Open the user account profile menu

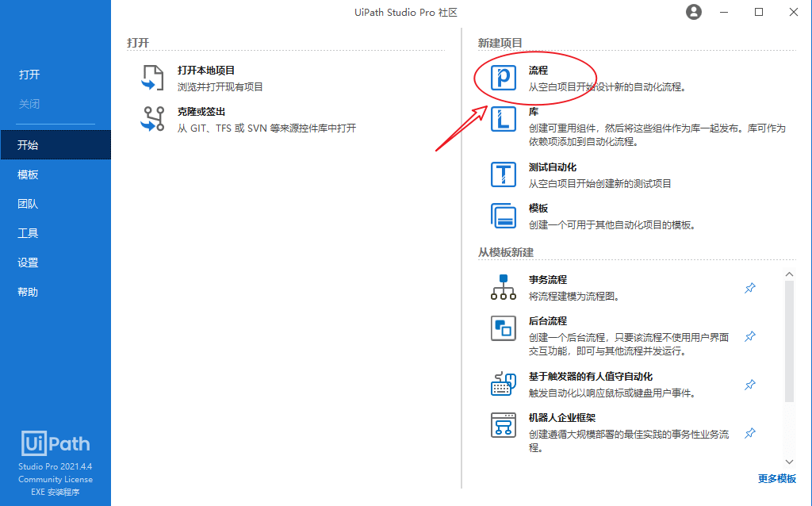[694, 12]
